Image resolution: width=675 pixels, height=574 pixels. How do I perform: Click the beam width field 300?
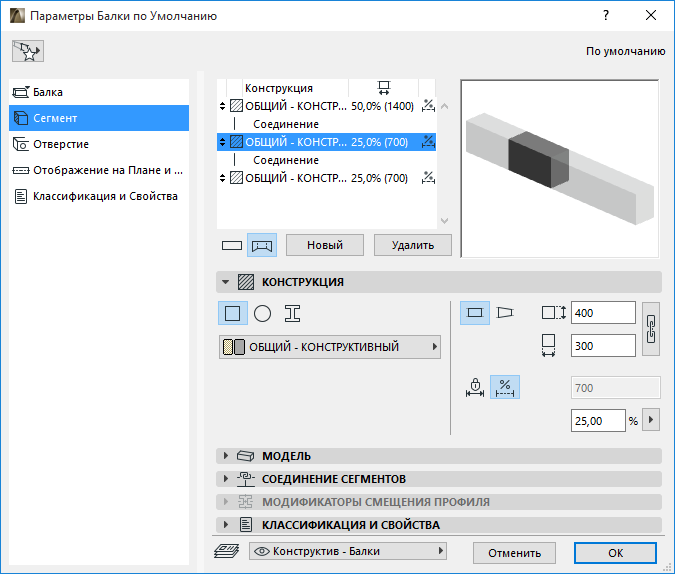tap(603, 346)
